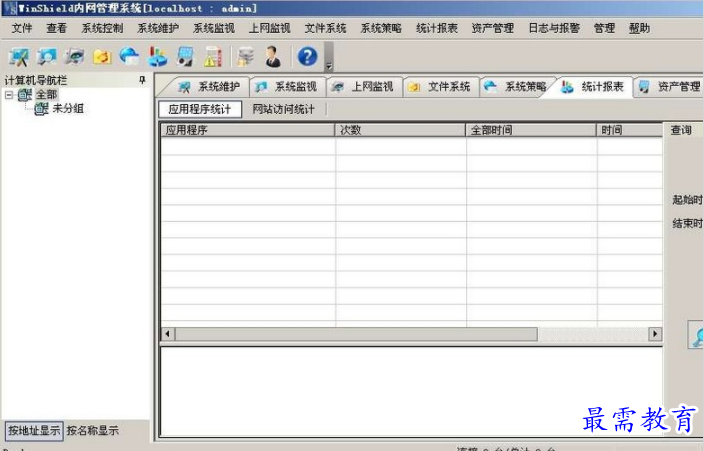This screenshot has height=451, width=704.
Task: Switch to the 资产管理 tab
Action: (670, 87)
